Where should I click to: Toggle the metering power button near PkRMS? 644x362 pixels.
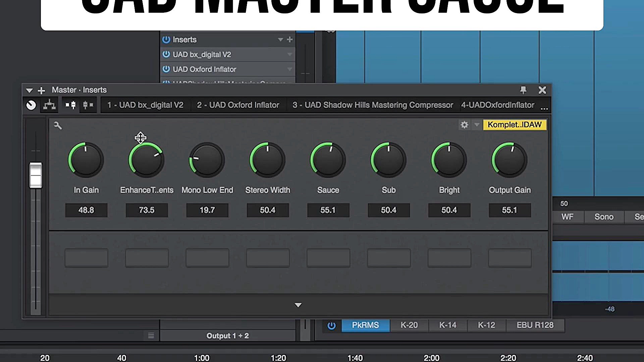(x=331, y=325)
